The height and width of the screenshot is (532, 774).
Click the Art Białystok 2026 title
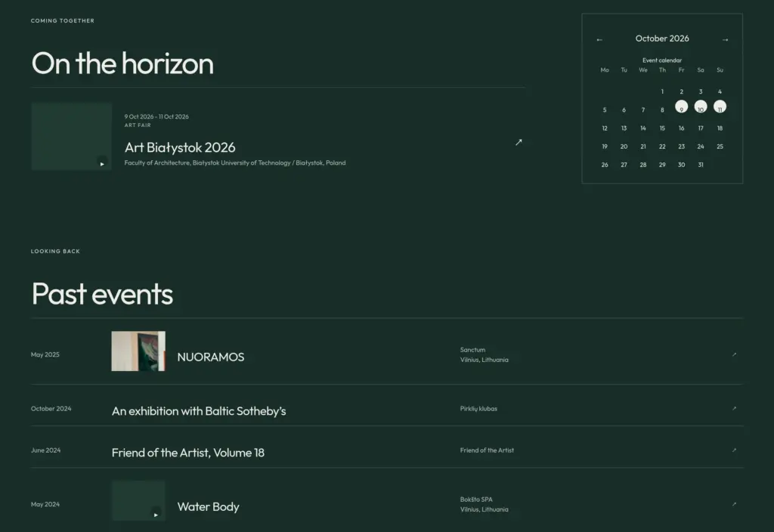coord(180,147)
